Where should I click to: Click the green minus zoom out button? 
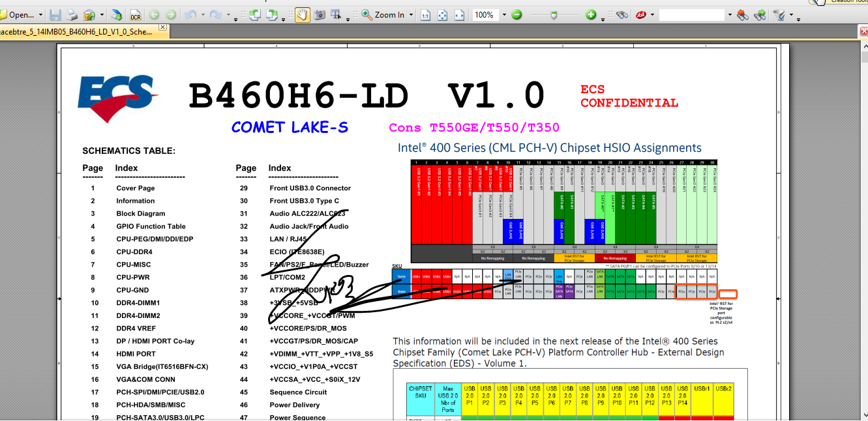point(516,15)
